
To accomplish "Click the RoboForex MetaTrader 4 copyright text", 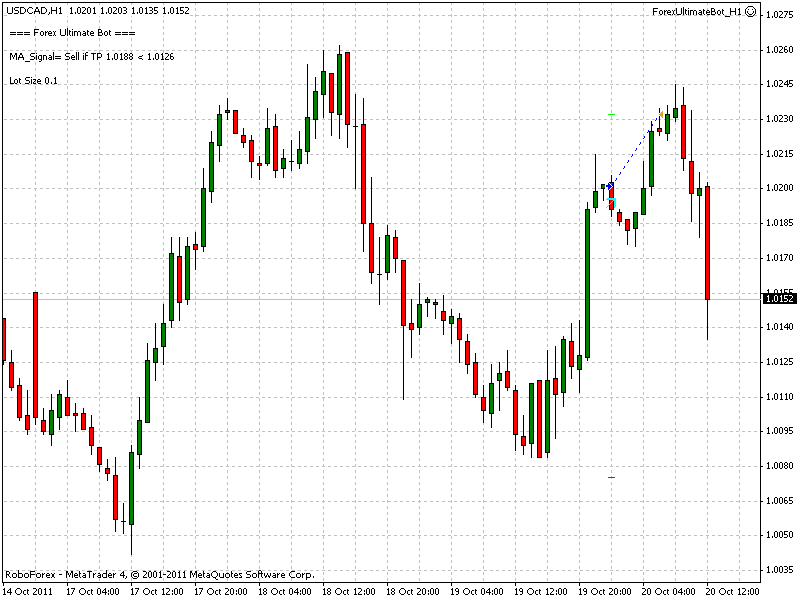I will (x=160, y=574).
